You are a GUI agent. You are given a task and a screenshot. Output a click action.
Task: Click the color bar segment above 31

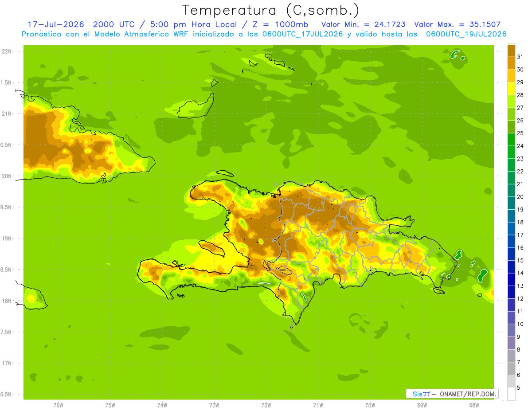click(x=511, y=50)
